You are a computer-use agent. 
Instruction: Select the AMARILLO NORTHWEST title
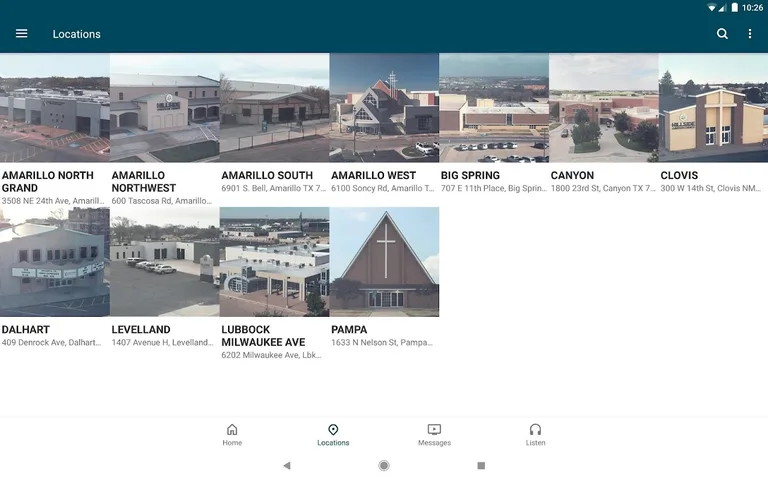144,182
